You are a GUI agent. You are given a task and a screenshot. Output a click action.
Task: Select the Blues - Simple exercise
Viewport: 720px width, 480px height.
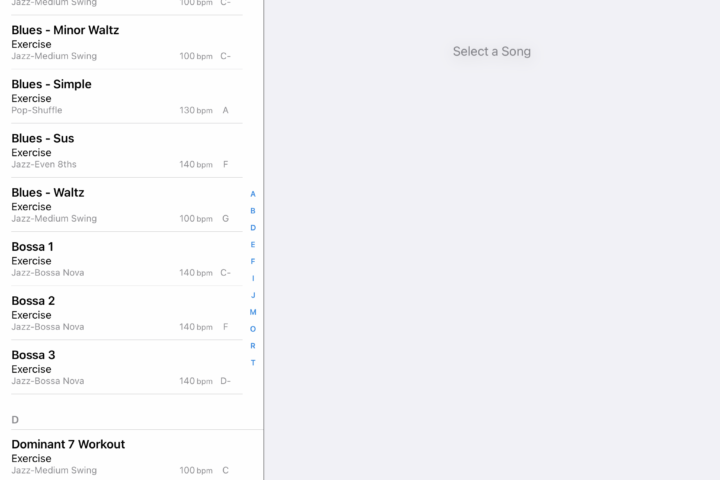[x=127, y=97]
